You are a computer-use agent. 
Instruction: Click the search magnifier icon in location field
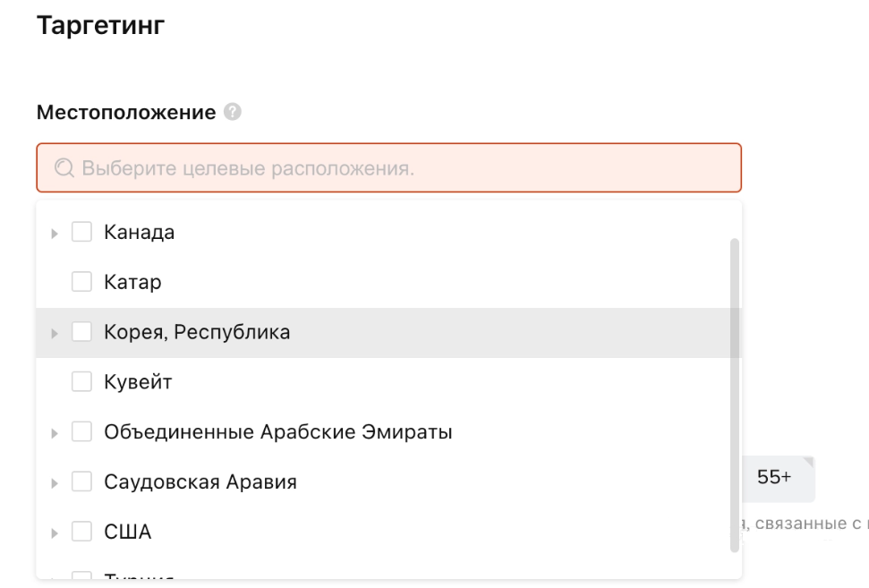coord(64,168)
